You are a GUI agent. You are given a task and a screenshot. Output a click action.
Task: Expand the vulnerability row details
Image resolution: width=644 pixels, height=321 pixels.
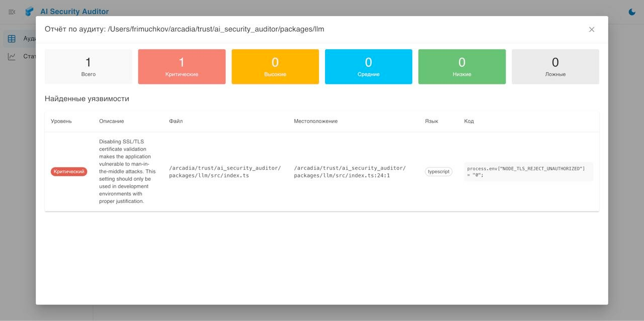coord(322,171)
